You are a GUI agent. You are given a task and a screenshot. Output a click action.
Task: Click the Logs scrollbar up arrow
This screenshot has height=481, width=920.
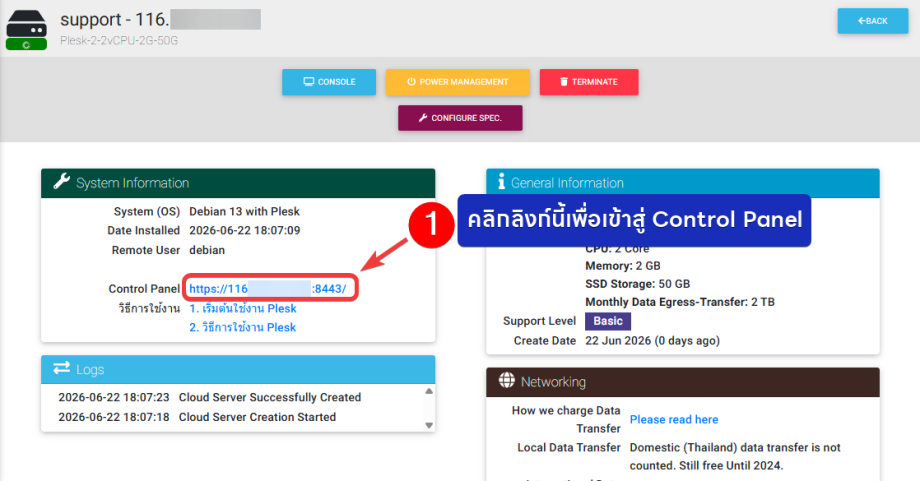coord(429,391)
